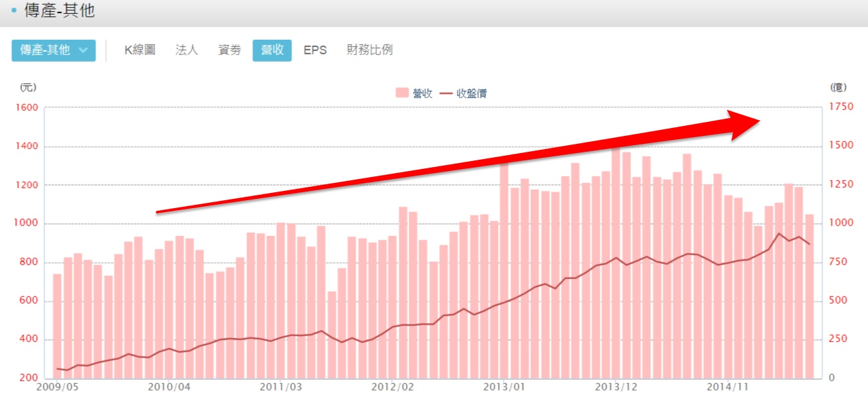Click the 傳產-其他 page heading
Viewport: 868px width, 409px height.
pos(60,11)
